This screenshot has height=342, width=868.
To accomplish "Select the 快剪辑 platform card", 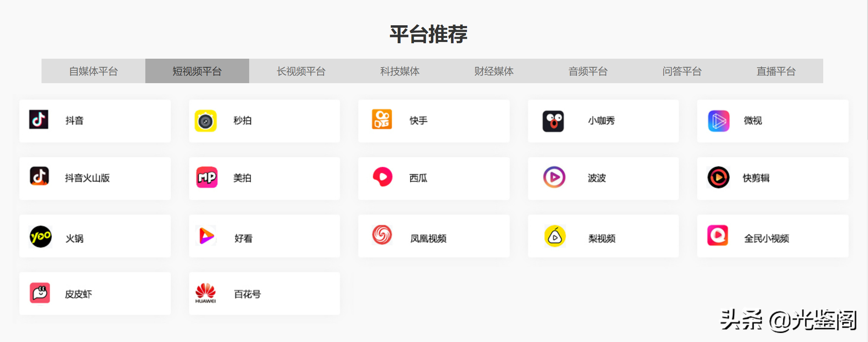I will pyautogui.click(x=772, y=178).
